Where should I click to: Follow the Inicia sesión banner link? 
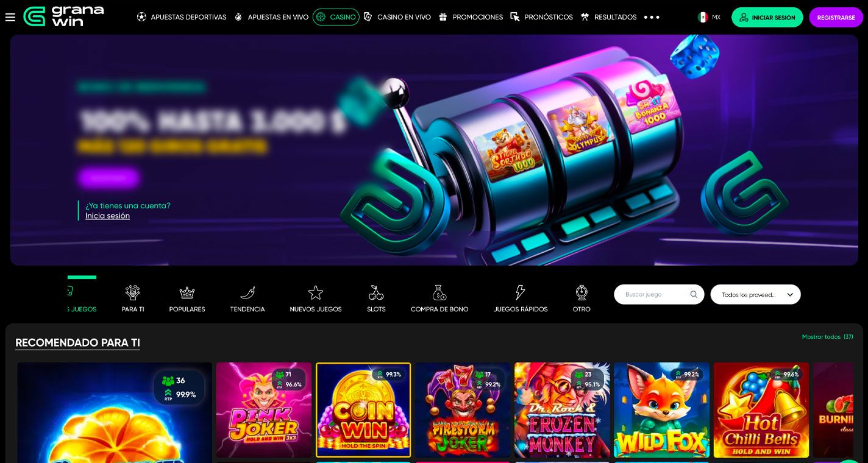pos(107,216)
